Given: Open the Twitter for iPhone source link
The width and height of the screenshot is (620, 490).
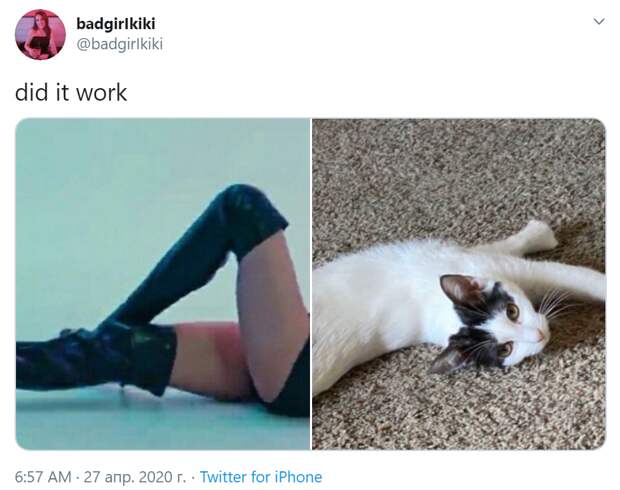Looking at the screenshot, I should coord(261,477).
